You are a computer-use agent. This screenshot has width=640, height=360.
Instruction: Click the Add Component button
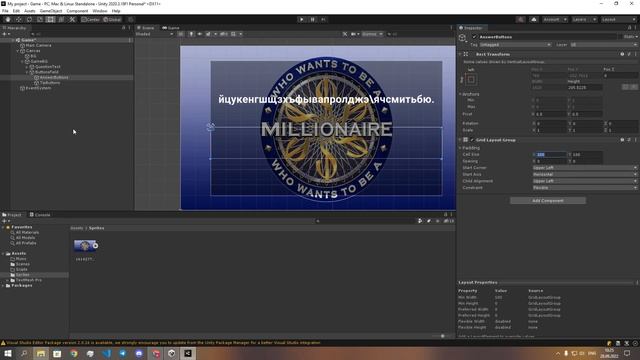[x=548, y=200]
